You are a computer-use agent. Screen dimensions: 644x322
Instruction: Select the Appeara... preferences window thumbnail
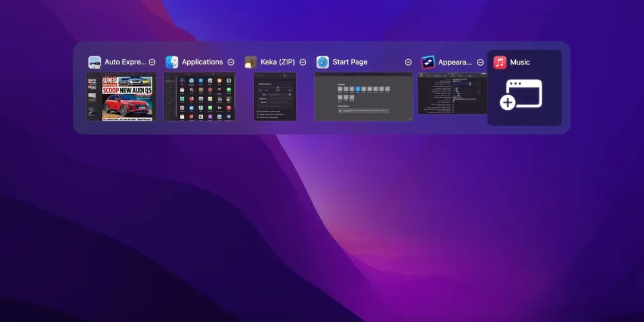(452, 94)
